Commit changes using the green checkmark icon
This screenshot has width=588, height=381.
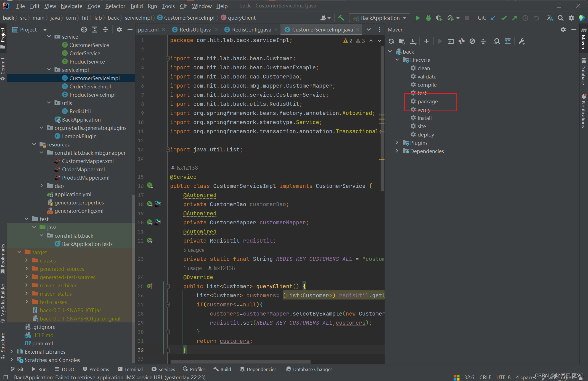point(504,18)
